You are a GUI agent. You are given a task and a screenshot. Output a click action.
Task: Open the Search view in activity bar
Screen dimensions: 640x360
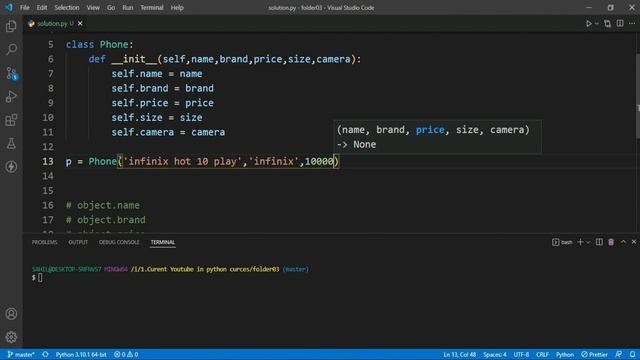point(11,50)
